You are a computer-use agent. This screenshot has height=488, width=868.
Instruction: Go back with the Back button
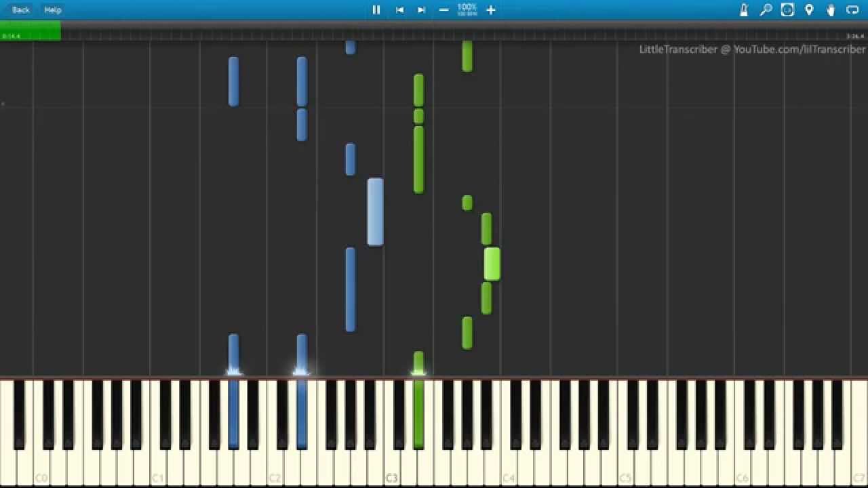pyautogui.click(x=21, y=9)
